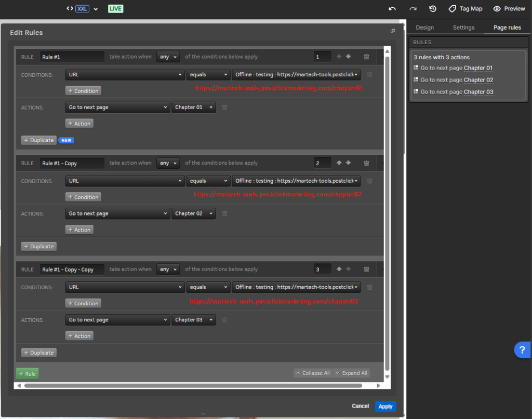
Task: Add a condition to Rule #1
Action: [83, 91]
